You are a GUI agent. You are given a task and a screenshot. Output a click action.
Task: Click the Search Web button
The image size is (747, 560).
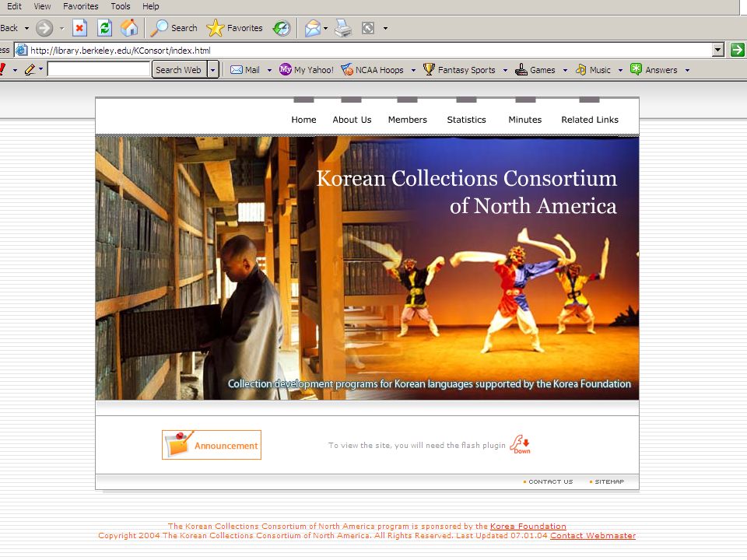(x=179, y=70)
